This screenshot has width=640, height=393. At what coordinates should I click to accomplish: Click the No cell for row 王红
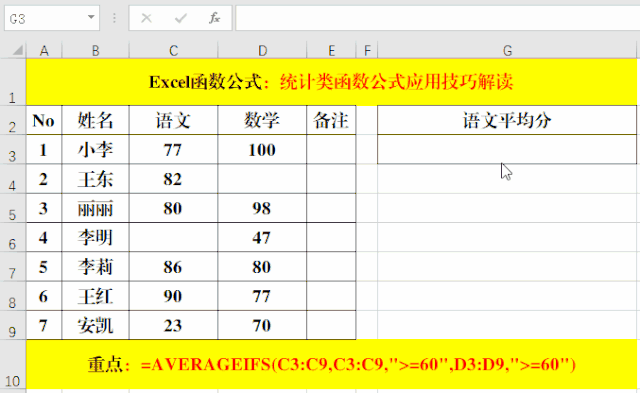tap(44, 296)
